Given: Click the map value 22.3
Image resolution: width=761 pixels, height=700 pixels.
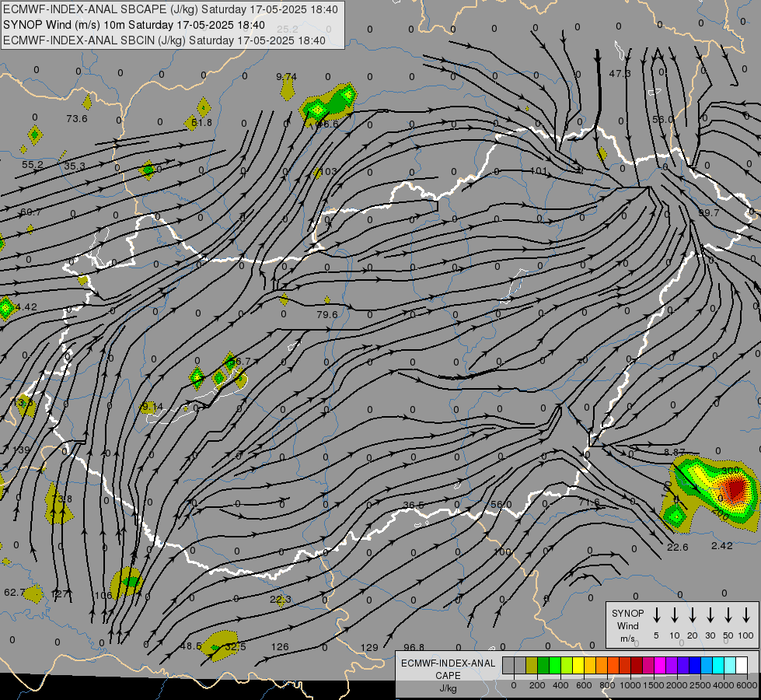Looking at the screenshot, I should coord(281,600).
